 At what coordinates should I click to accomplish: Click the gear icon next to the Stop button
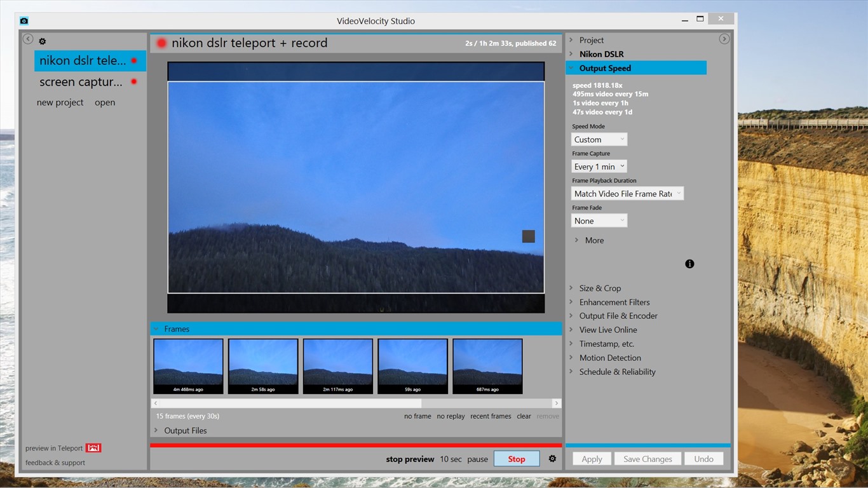click(x=552, y=458)
